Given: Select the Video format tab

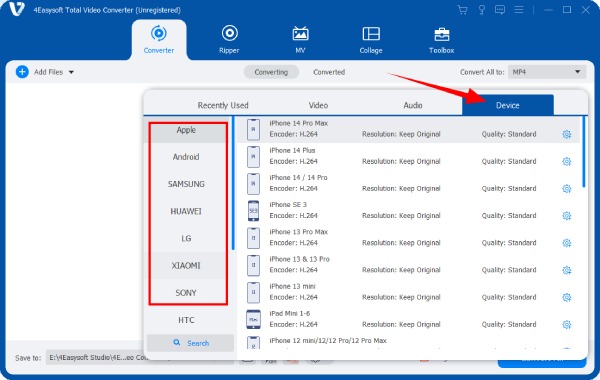Looking at the screenshot, I should [x=318, y=105].
